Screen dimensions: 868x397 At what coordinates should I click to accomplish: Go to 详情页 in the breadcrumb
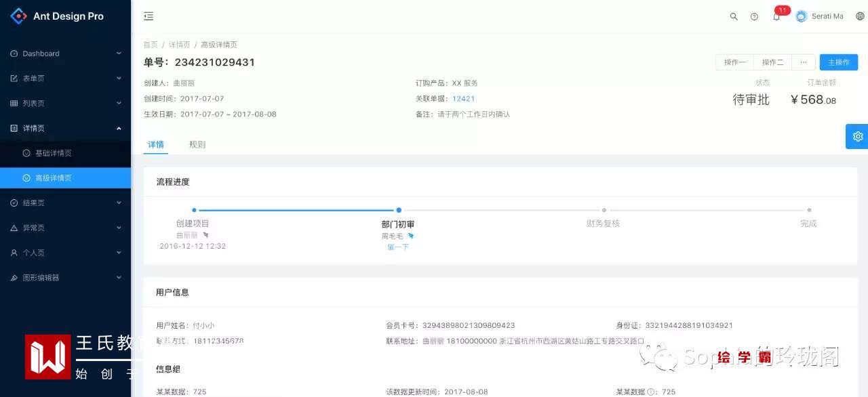tap(179, 45)
